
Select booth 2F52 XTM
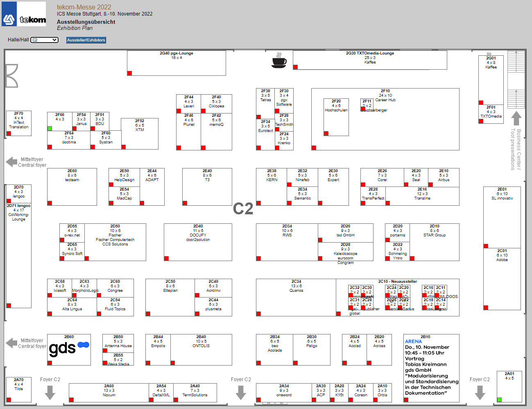pyautogui.click(x=140, y=134)
